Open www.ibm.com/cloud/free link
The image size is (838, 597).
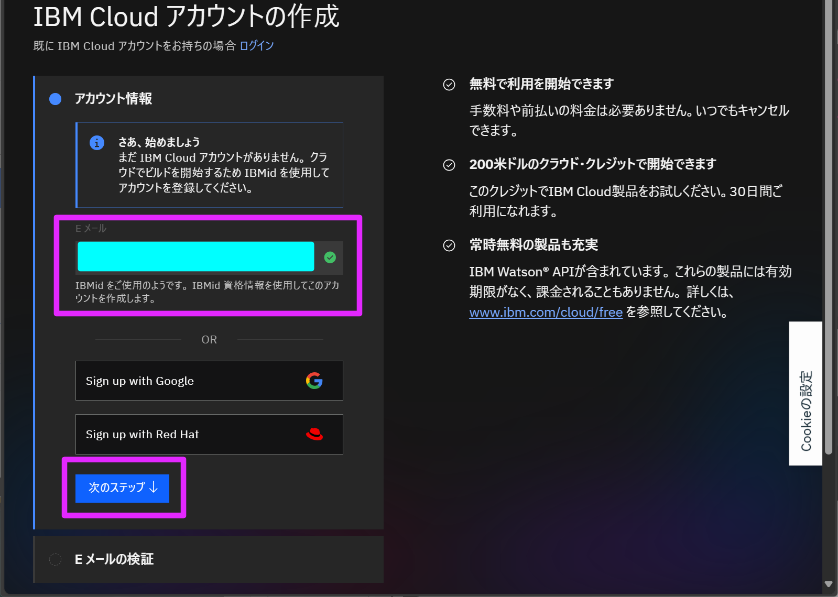(x=546, y=312)
